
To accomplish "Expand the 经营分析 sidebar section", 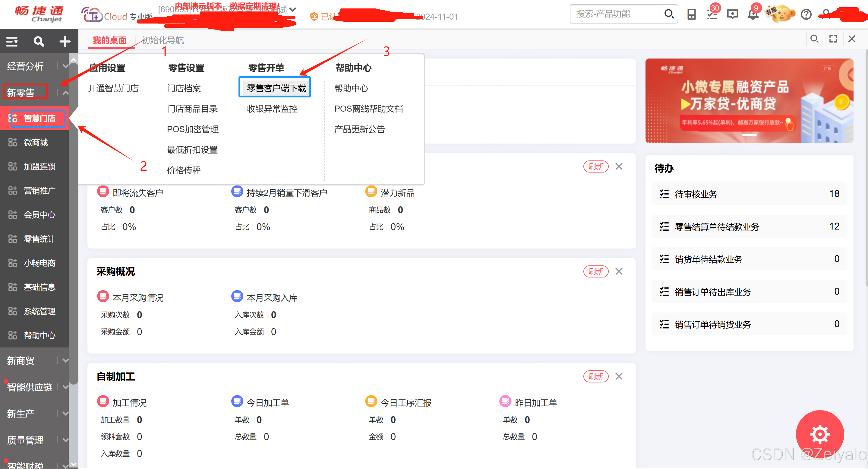I will [65, 66].
